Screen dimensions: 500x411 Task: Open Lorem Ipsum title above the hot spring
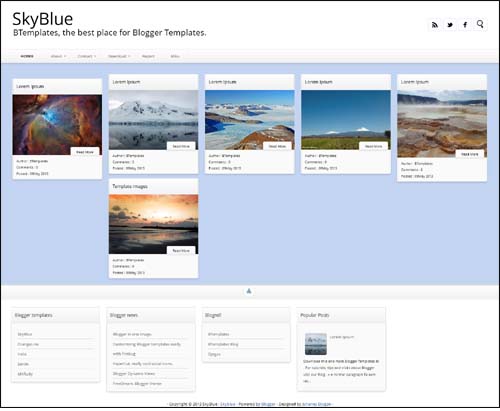click(415, 82)
